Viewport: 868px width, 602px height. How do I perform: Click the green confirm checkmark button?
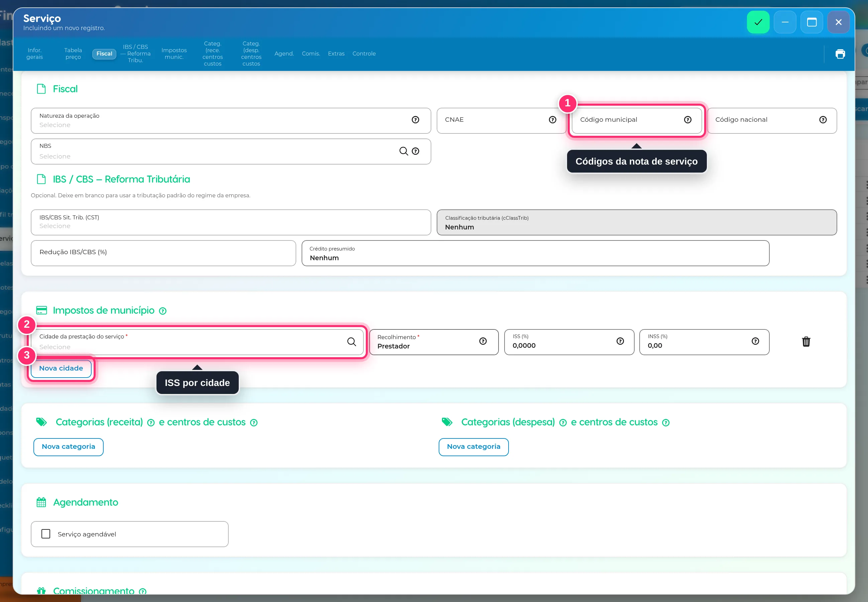click(758, 22)
